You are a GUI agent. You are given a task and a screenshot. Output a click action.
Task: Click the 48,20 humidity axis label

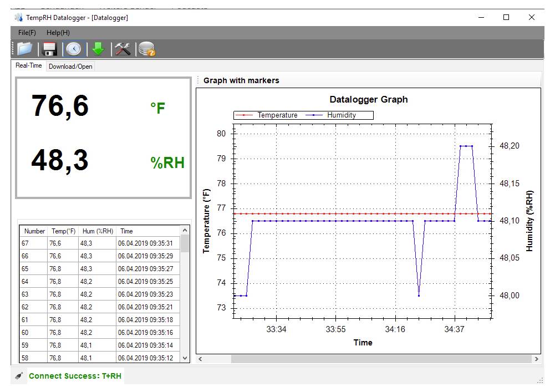pyautogui.click(x=510, y=146)
